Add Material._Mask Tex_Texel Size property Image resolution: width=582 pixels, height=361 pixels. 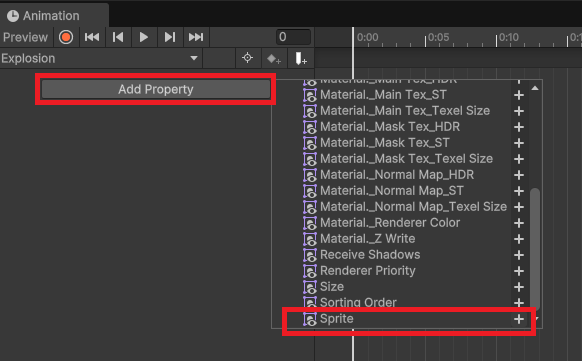519,159
